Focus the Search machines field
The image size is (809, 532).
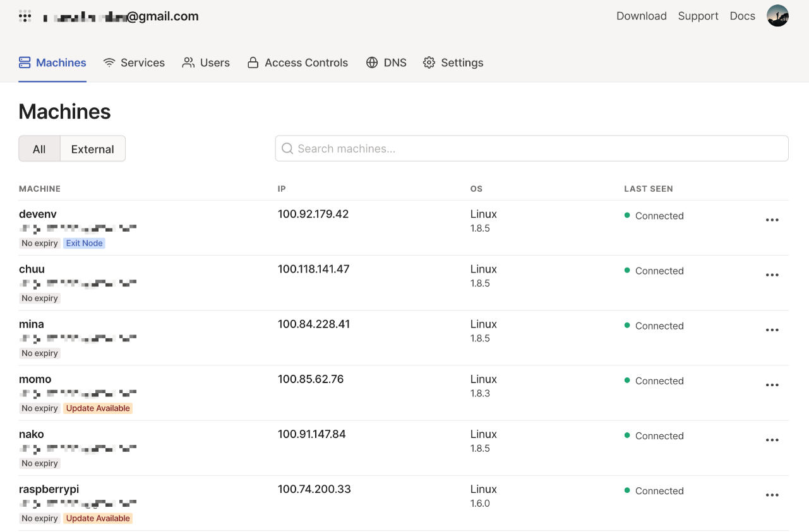point(532,148)
